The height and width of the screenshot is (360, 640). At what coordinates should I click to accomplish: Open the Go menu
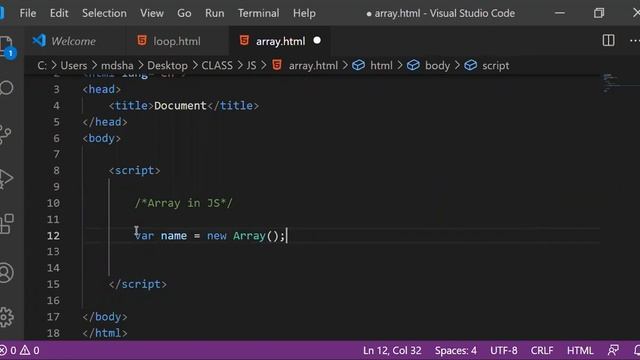pos(184,13)
